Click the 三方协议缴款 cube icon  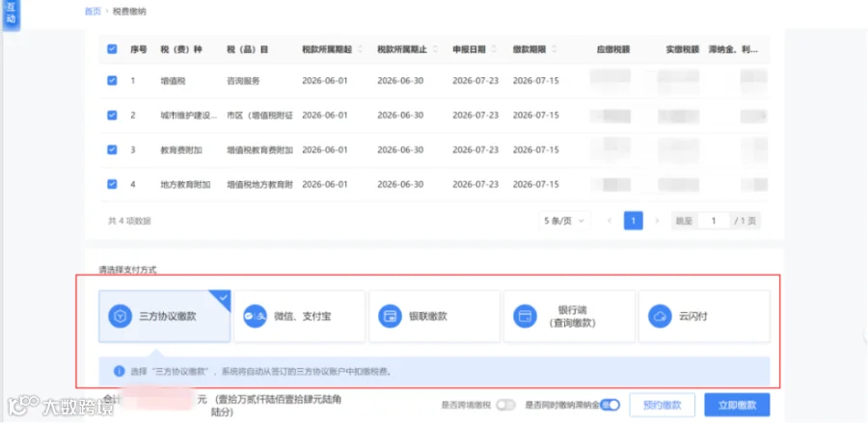pyautogui.click(x=120, y=317)
